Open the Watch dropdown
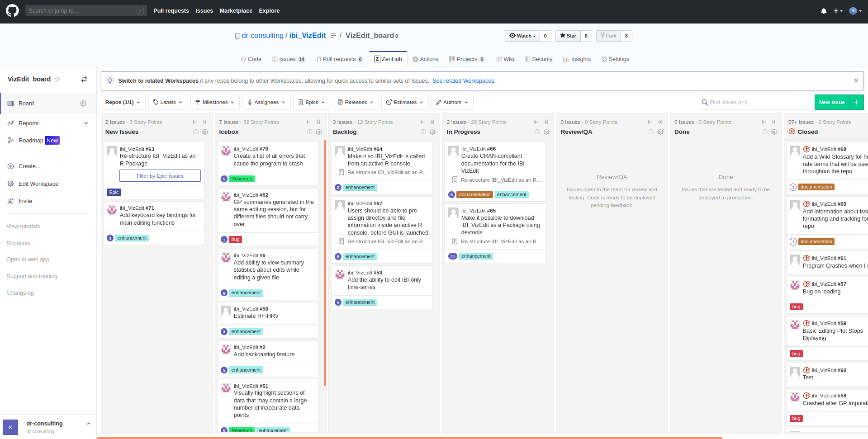868x439 pixels. [x=522, y=36]
